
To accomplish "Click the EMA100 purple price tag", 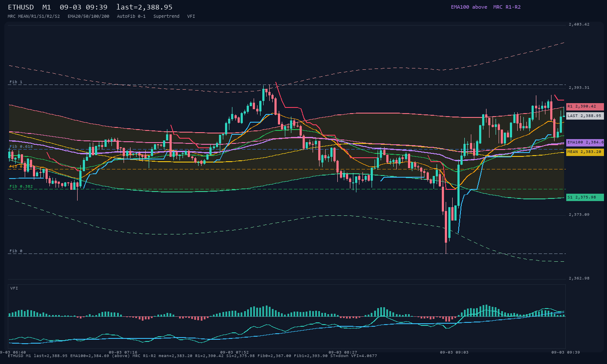I will 585,142.
